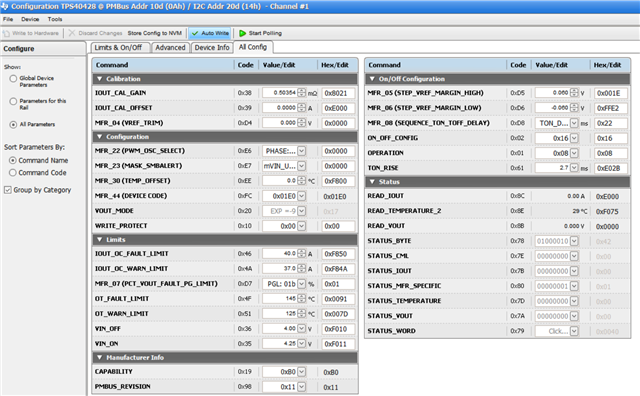Open TON_RISE value dropdown

(x=574, y=168)
